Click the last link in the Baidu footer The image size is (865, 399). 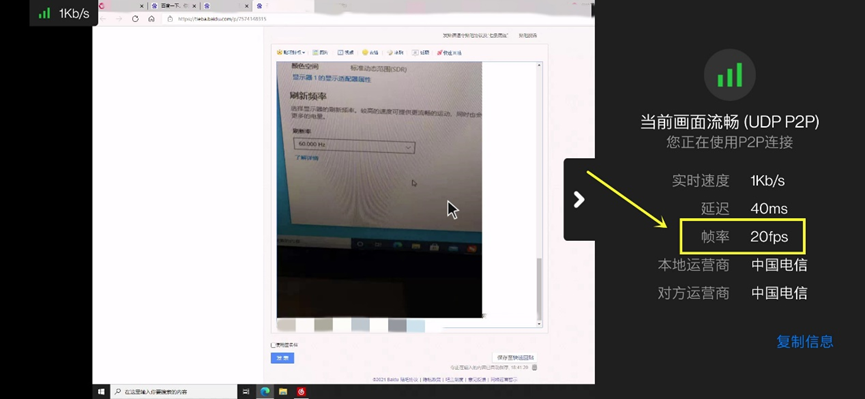pyautogui.click(x=504, y=380)
